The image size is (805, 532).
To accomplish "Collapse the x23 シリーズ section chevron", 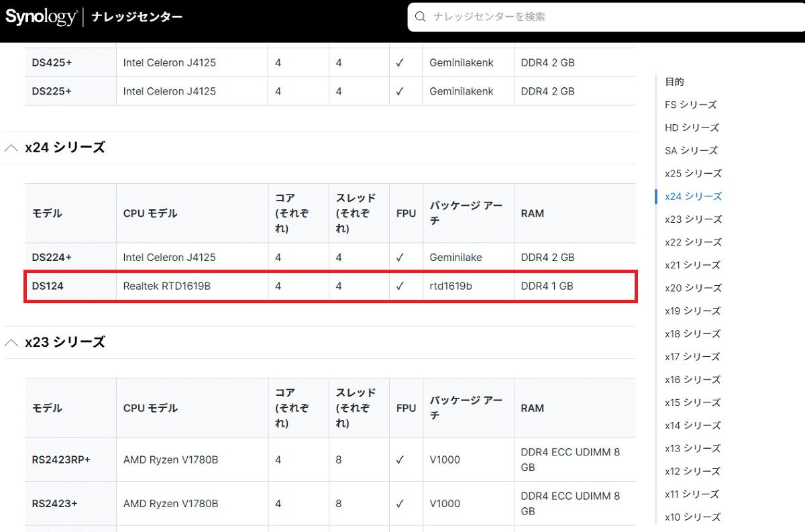I will [x=11, y=342].
